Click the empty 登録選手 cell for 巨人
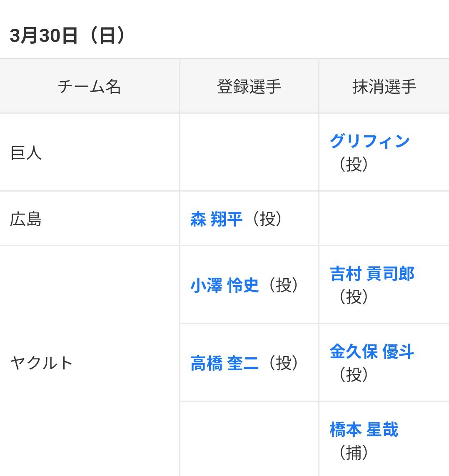The image size is (449, 476). [249, 152]
